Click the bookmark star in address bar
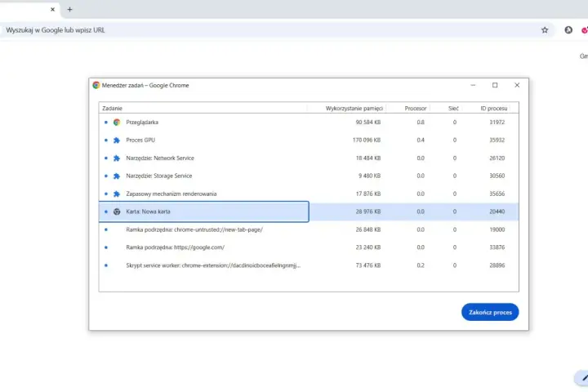The image size is (588, 392). point(545,30)
